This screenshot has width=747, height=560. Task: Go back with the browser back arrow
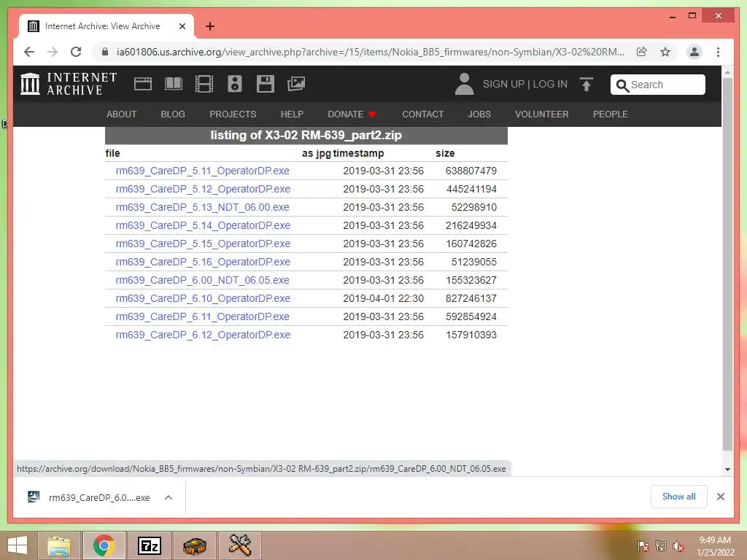(x=29, y=52)
